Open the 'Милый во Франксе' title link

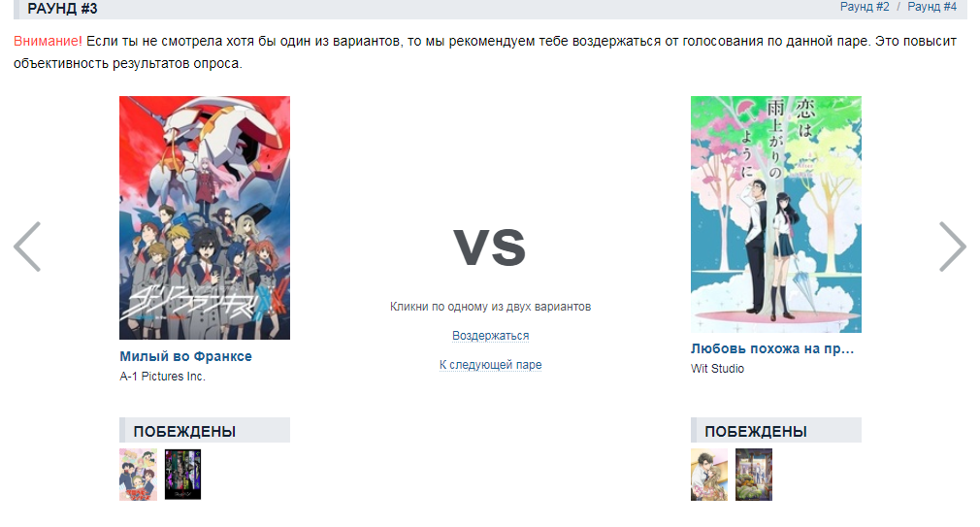(185, 356)
